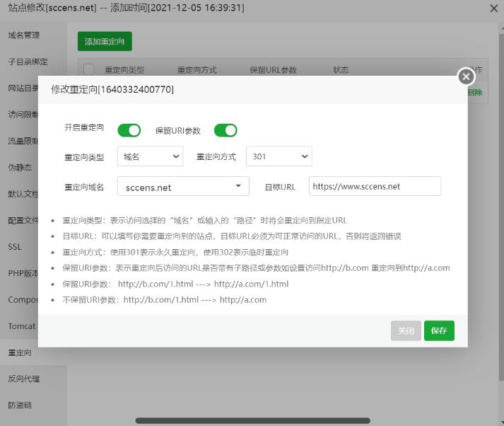Viewport: 504px width, 426px height.
Task: Click the 关闭 button
Action: tap(406, 331)
